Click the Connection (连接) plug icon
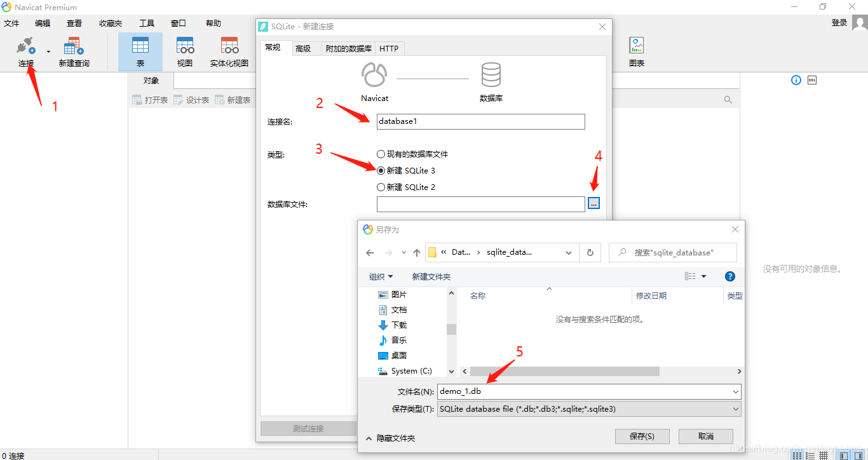The image size is (868, 460). pos(25,46)
